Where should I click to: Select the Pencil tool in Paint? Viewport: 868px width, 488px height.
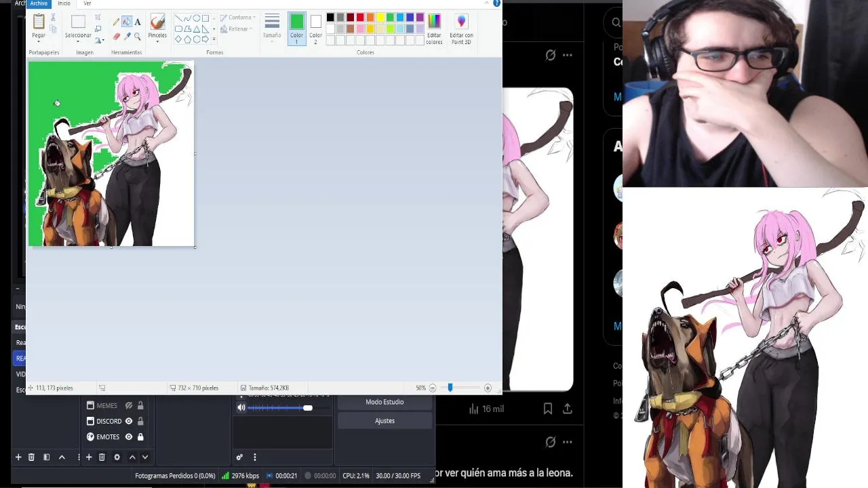[x=117, y=22]
